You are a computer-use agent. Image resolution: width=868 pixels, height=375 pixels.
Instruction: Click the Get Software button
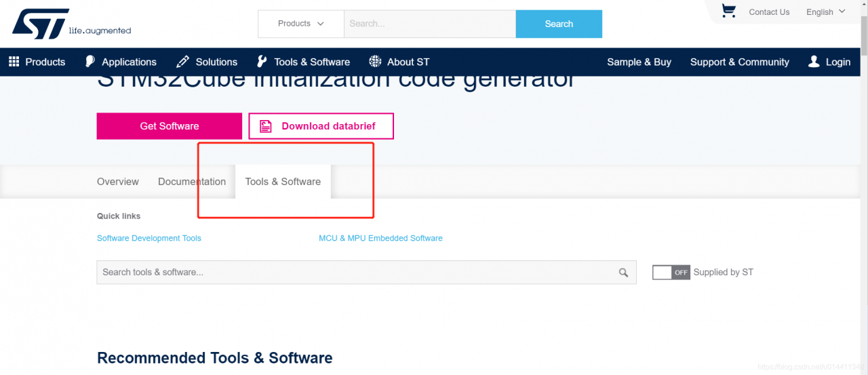(x=170, y=126)
